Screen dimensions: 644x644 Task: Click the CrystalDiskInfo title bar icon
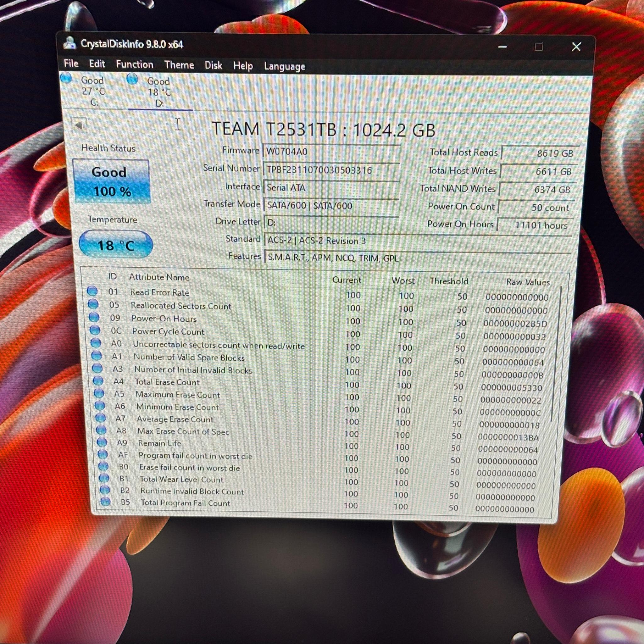tap(70, 43)
